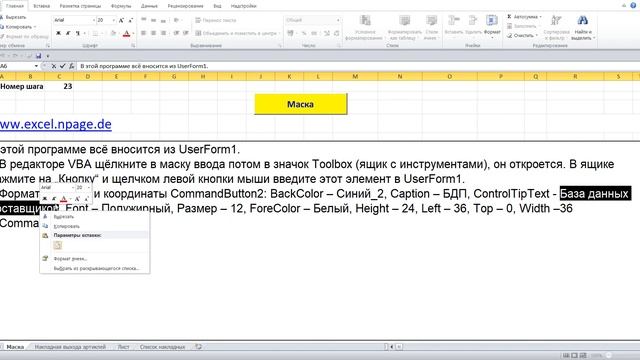Click Сортировка и фильтр

pos(556,27)
